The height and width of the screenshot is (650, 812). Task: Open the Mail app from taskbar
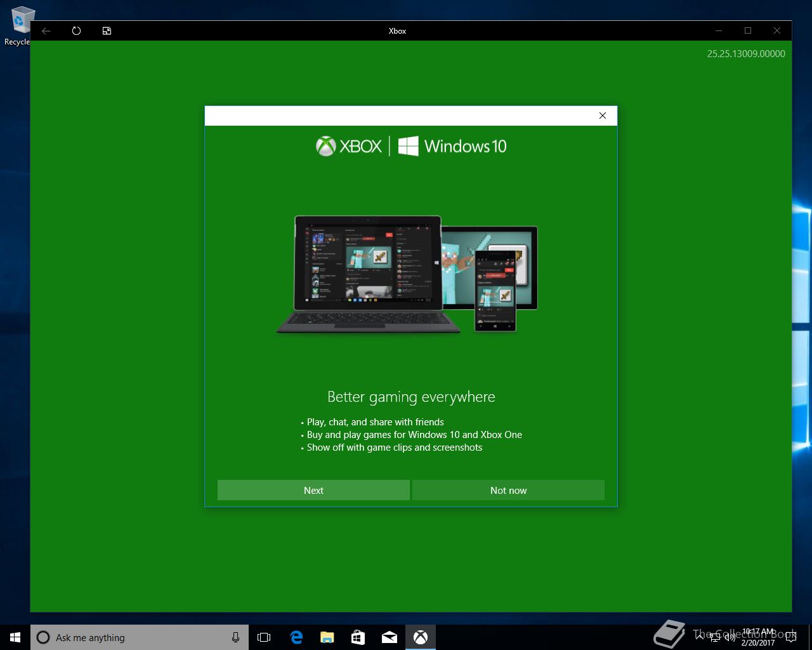click(389, 637)
